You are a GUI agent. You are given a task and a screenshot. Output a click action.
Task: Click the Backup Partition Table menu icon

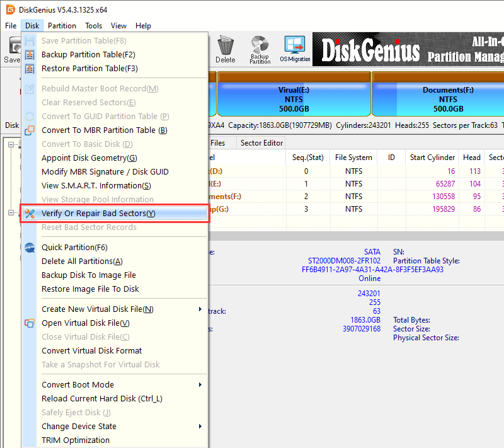tap(30, 55)
